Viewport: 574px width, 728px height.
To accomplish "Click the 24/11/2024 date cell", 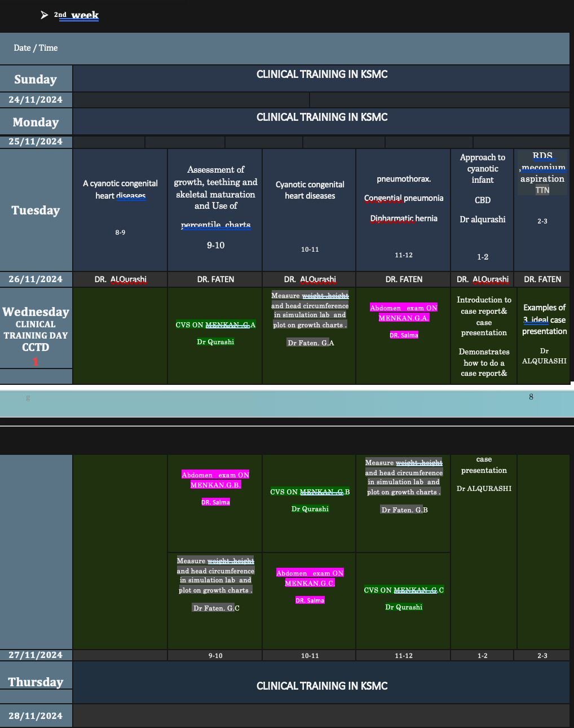I will tap(36, 100).
